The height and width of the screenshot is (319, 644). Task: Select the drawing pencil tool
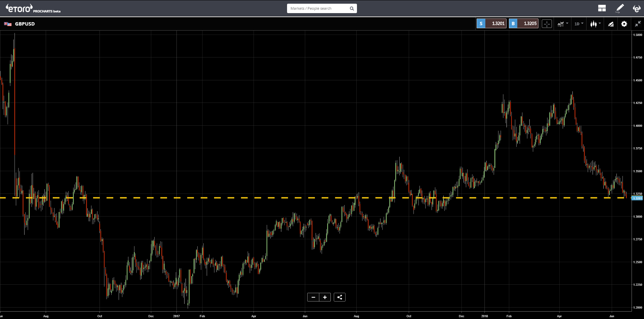pyautogui.click(x=619, y=8)
